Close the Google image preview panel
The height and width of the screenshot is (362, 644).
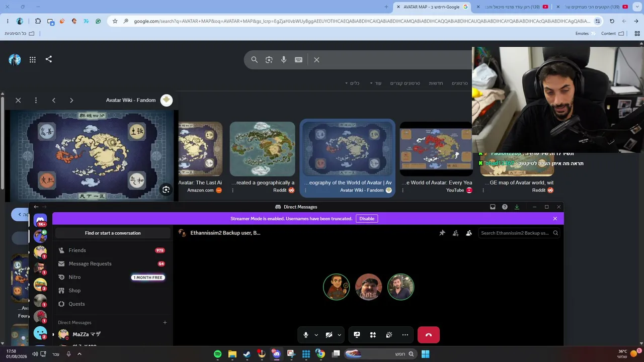[x=18, y=101]
